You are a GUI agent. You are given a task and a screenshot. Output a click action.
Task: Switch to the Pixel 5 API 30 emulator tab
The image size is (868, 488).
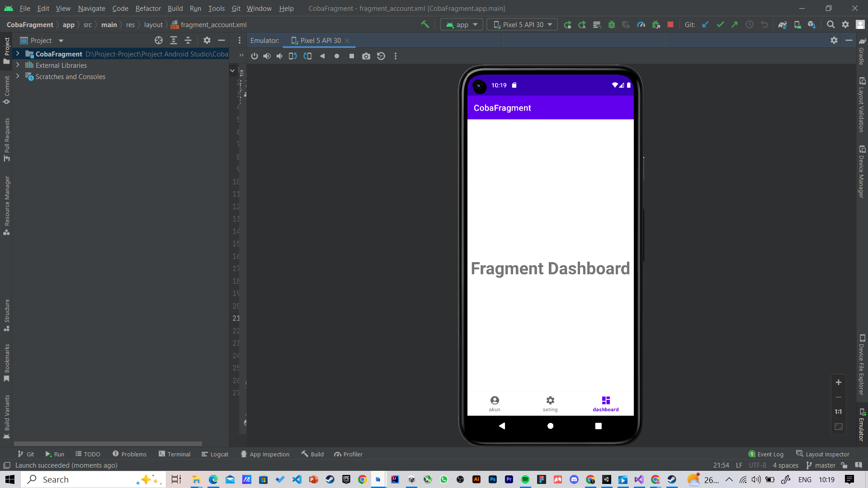pos(320,40)
